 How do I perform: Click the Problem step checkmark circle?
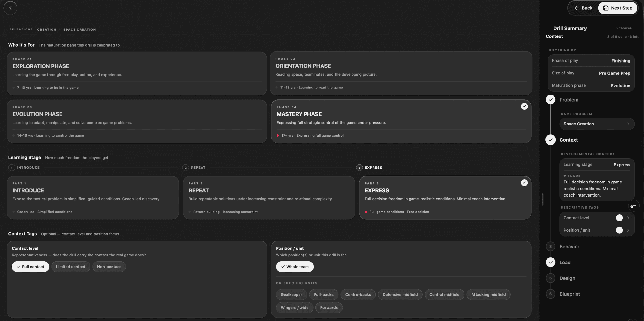(551, 100)
